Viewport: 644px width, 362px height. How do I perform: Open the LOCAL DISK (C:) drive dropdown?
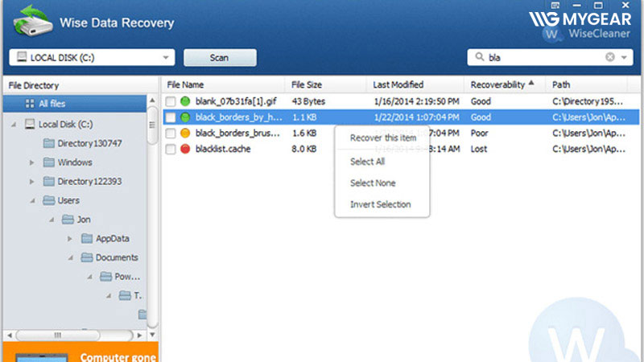coord(166,58)
